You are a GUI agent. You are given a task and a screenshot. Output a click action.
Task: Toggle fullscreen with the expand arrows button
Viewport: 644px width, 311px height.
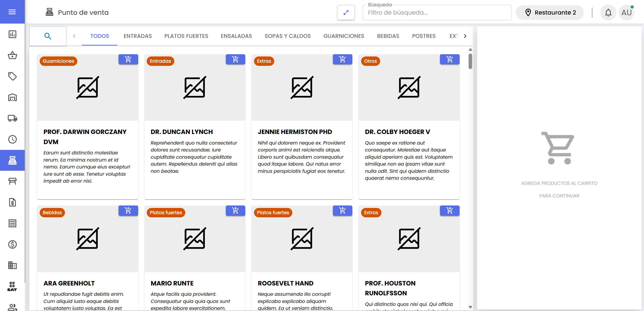point(346,13)
